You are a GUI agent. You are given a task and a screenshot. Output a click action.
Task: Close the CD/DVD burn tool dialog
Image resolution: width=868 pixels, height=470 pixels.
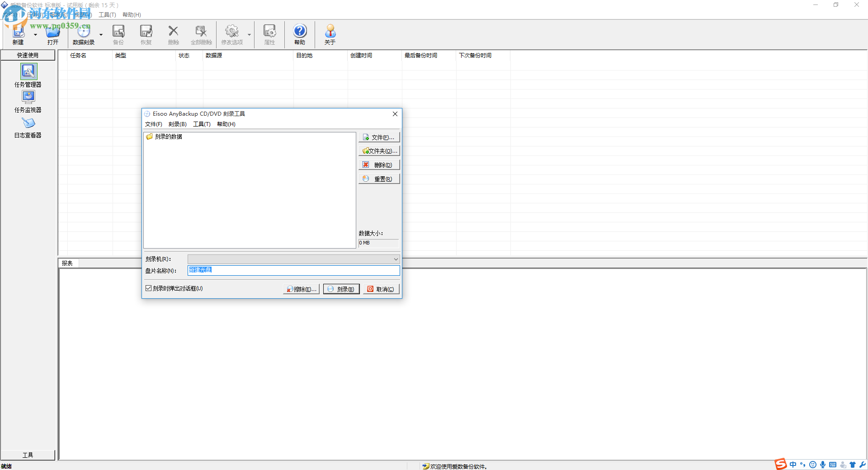[395, 114]
